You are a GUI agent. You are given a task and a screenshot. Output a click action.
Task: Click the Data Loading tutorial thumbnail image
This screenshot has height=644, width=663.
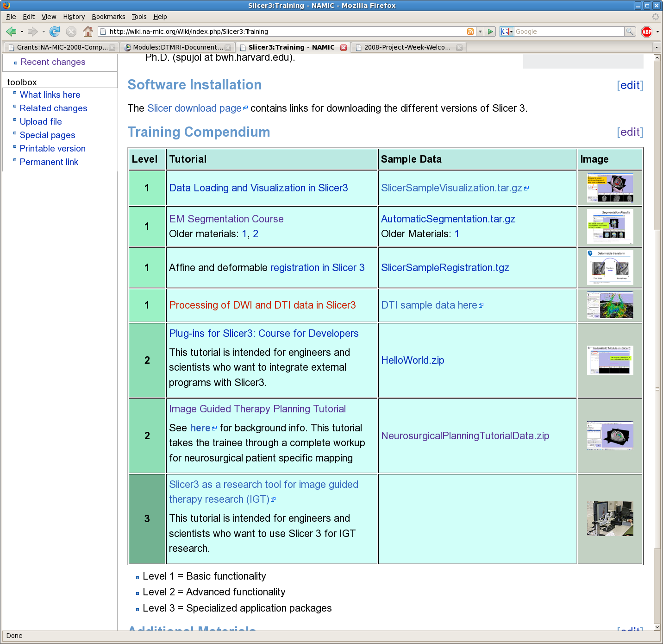609,188
